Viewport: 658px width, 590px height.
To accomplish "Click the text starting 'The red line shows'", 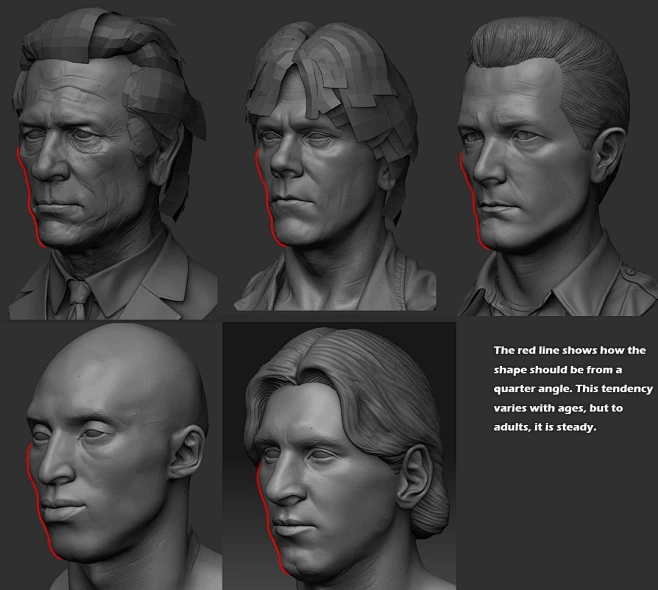I will (x=570, y=350).
